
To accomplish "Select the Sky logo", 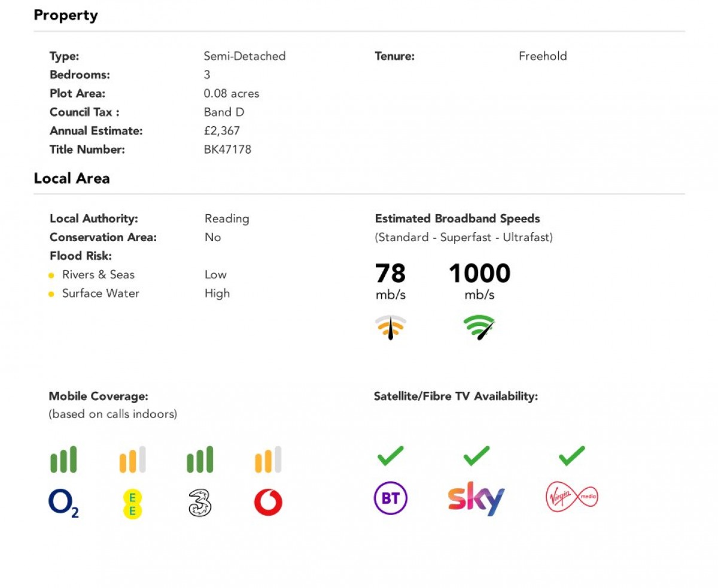I will tap(476, 499).
